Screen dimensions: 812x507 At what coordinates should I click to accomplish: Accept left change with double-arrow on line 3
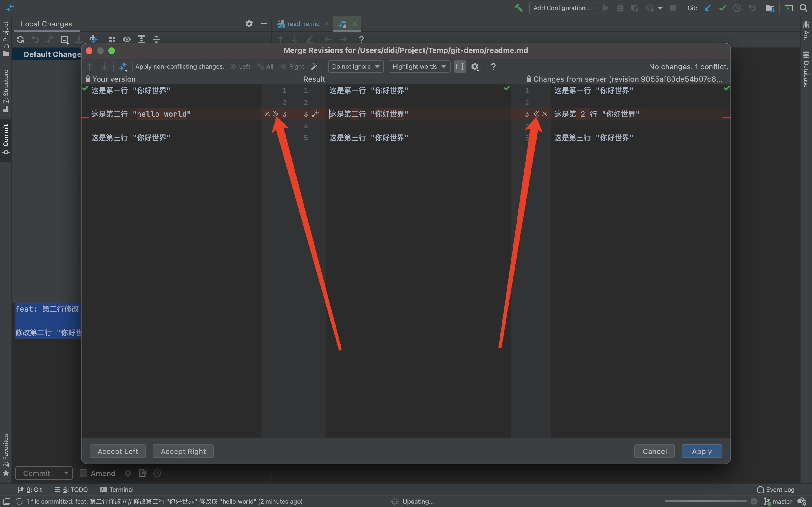(x=276, y=114)
